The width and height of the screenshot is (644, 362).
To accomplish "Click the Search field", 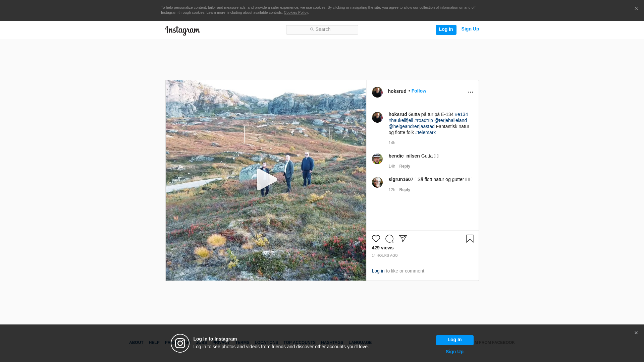I will tap(322, 29).
